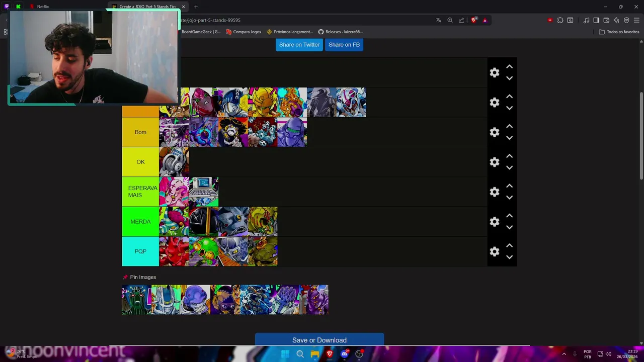Move the Bom row up

point(509,126)
